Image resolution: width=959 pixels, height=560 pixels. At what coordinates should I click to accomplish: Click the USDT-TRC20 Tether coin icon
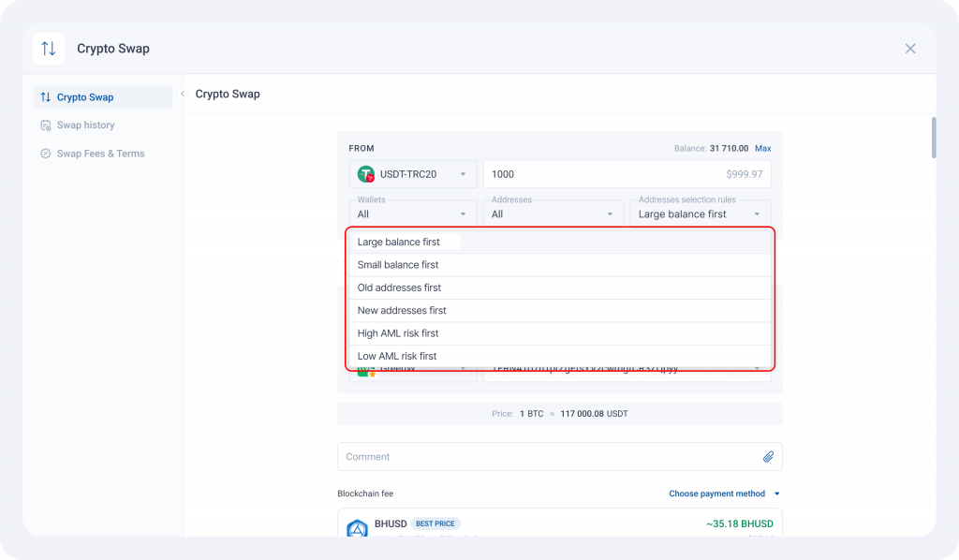pyautogui.click(x=366, y=174)
